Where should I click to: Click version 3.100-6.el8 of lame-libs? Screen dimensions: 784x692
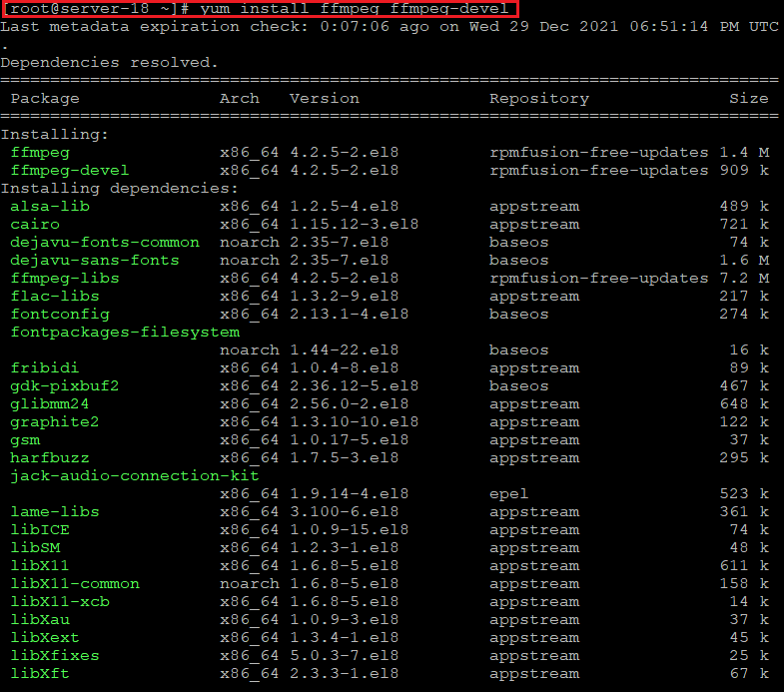pyautogui.click(x=345, y=512)
